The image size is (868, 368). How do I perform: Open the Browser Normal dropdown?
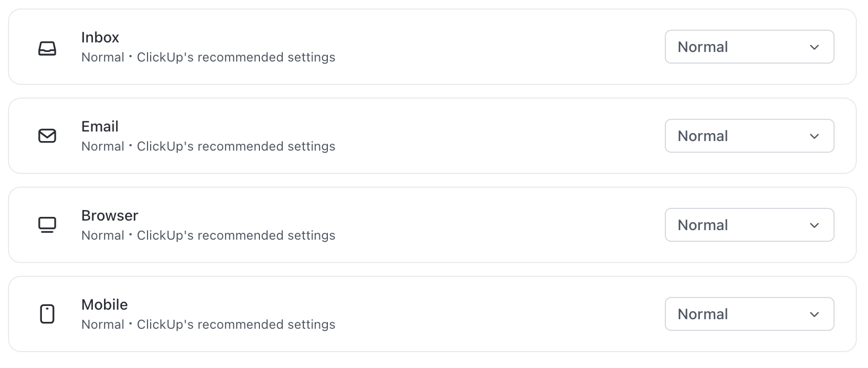[749, 225]
